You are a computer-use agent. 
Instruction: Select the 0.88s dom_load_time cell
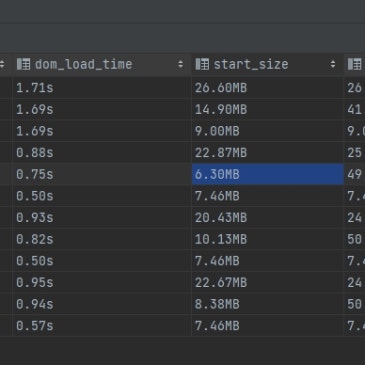102,153
